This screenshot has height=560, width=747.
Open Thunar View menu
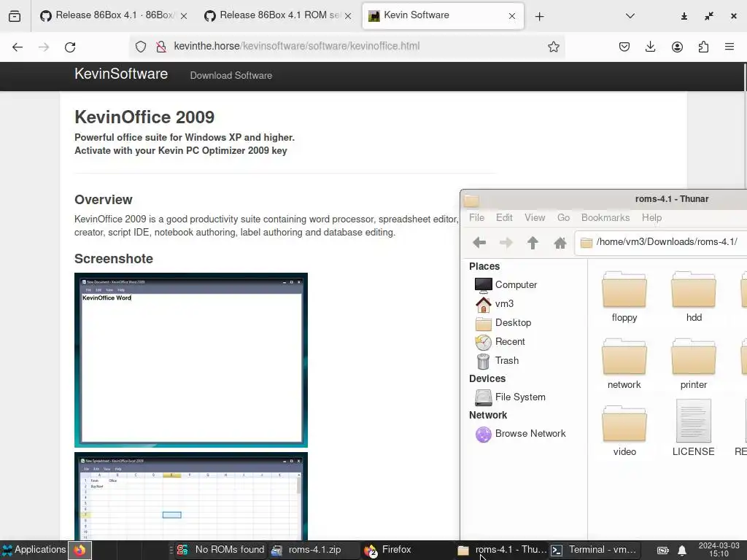point(535,217)
